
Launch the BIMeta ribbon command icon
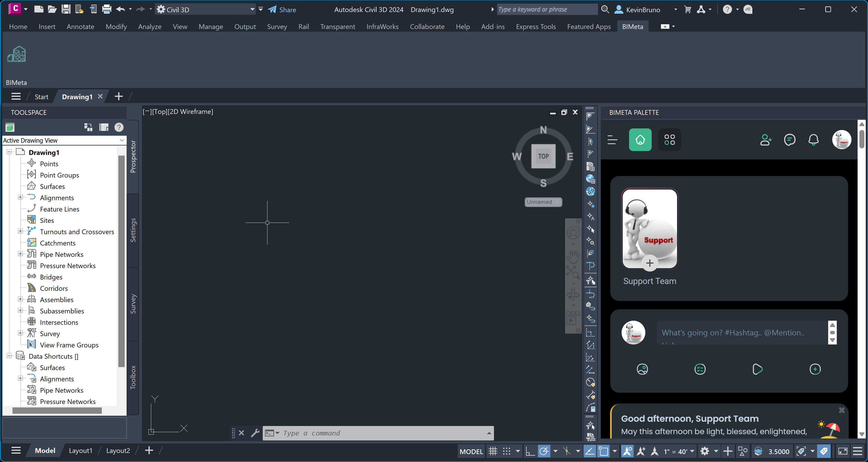coord(17,54)
